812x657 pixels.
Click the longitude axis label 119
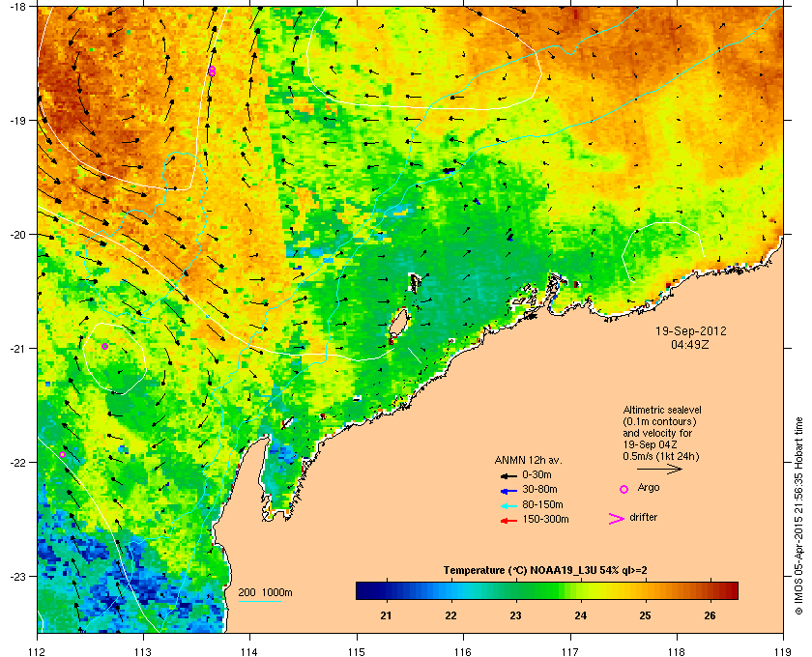(x=784, y=651)
